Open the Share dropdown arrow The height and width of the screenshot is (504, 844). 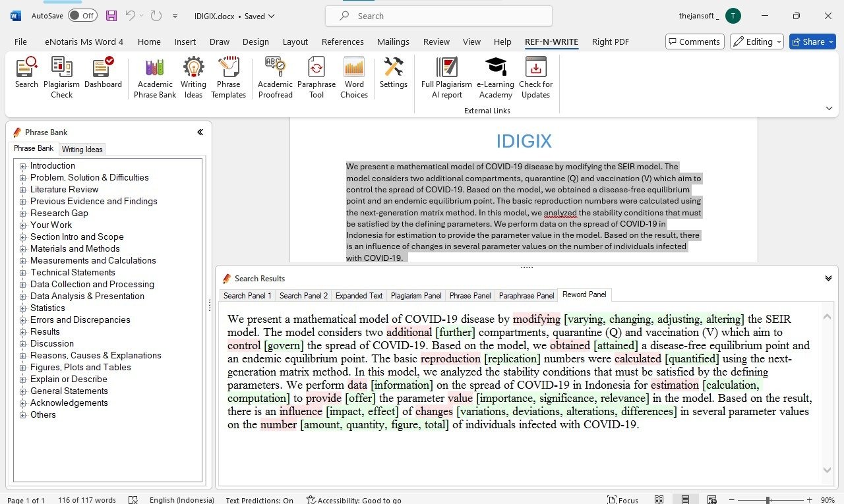point(830,42)
